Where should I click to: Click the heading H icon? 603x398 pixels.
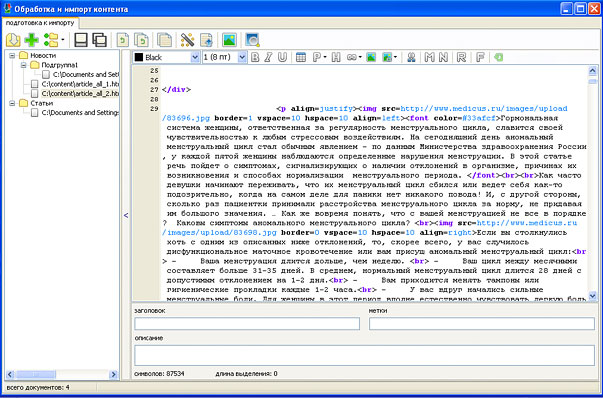click(336, 57)
